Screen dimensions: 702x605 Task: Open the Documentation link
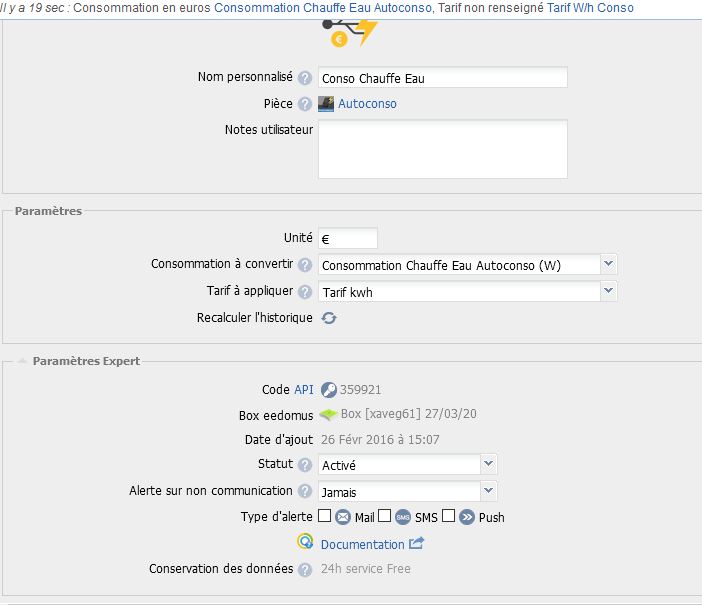[x=362, y=545]
